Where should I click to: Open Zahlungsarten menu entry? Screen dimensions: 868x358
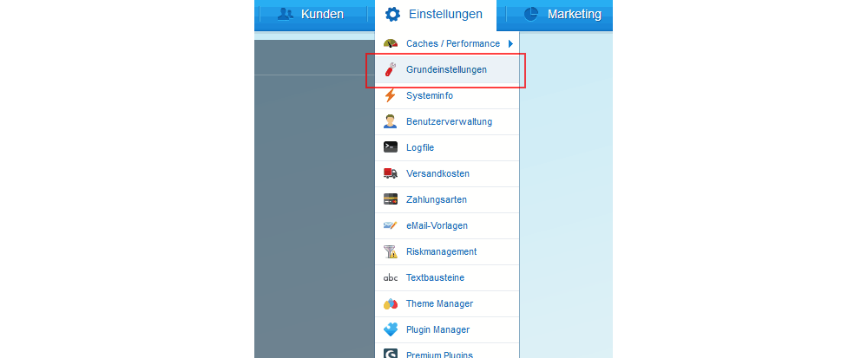pyautogui.click(x=447, y=199)
